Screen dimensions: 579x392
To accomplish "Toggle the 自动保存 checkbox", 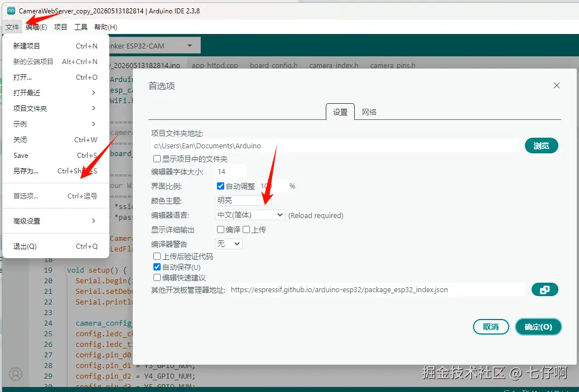I will pyautogui.click(x=157, y=267).
